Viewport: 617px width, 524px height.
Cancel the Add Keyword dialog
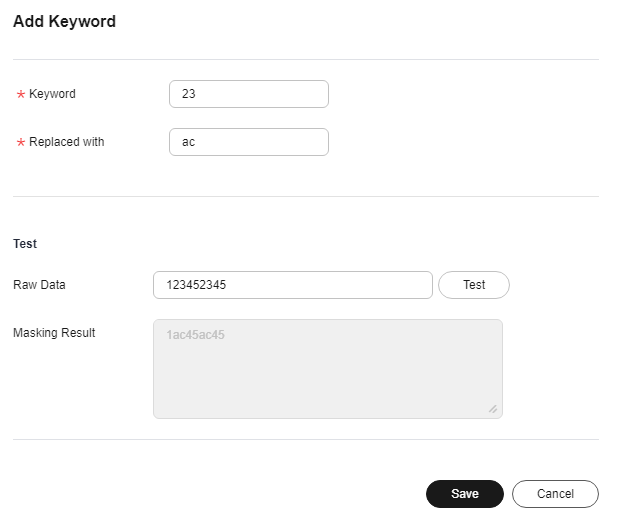coord(555,494)
